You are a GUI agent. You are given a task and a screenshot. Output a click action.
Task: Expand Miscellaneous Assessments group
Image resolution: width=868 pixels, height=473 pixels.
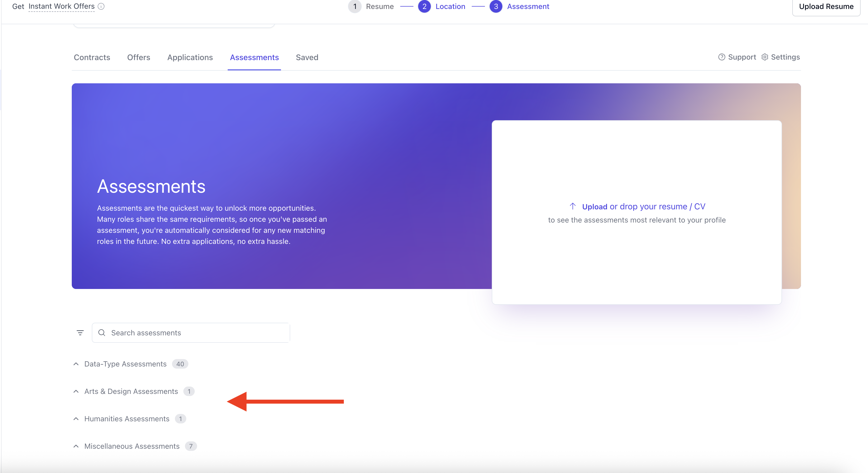click(x=76, y=446)
